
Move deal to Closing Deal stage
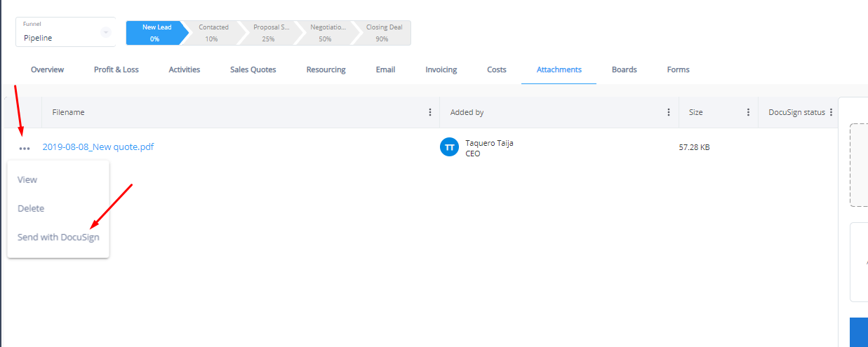pyautogui.click(x=383, y=33)
